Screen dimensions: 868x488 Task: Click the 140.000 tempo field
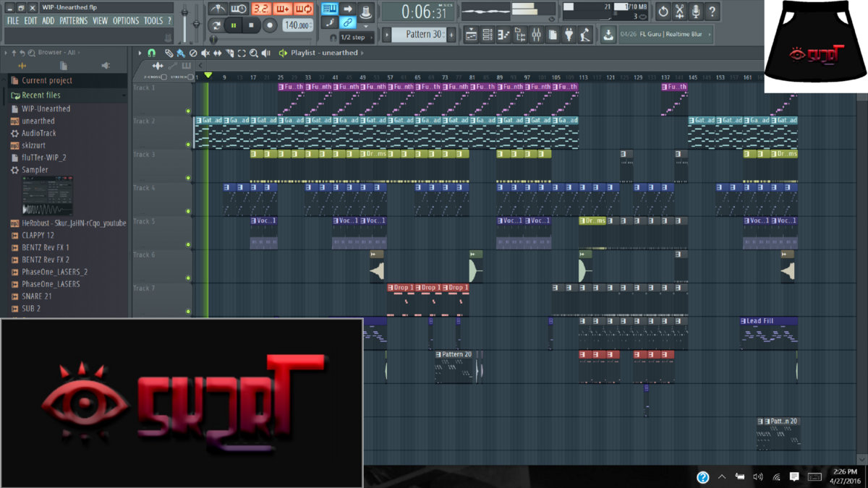click(297, 25)
